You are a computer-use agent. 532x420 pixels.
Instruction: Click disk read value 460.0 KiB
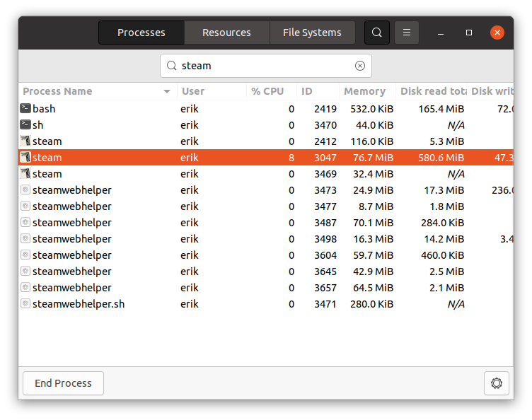tap(442, 255)
